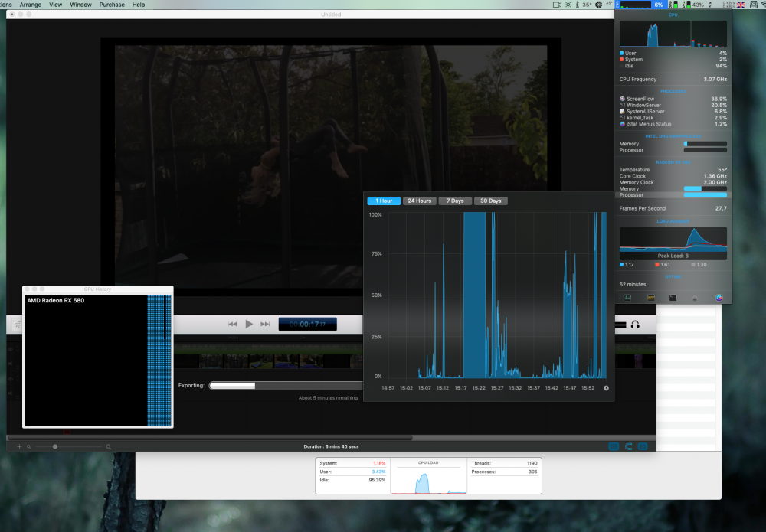Viewport: 766px width, 532px height.
Task: Click the video clip thumbnails in timeline
Action: pyautogui.click(x=269, y=361)
